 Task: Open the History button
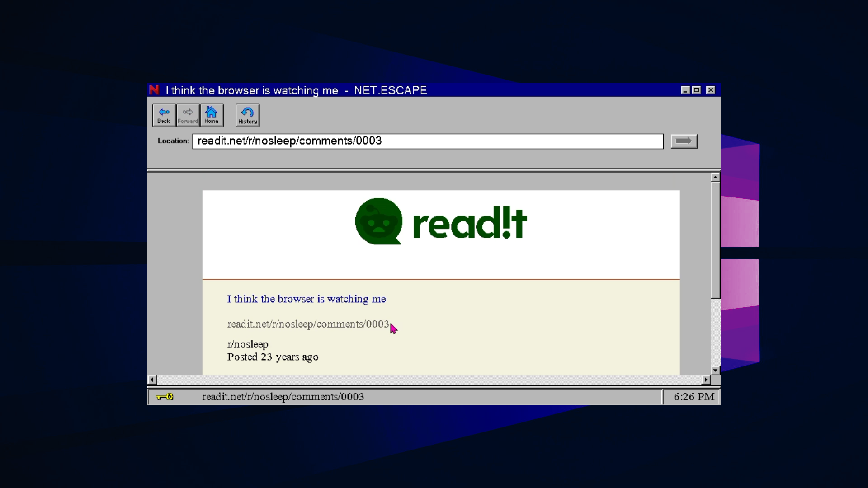(x=247, y=116)
